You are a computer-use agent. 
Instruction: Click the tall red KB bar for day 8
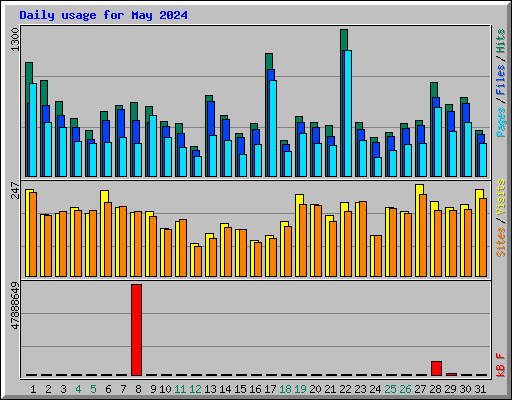(136, 330)
